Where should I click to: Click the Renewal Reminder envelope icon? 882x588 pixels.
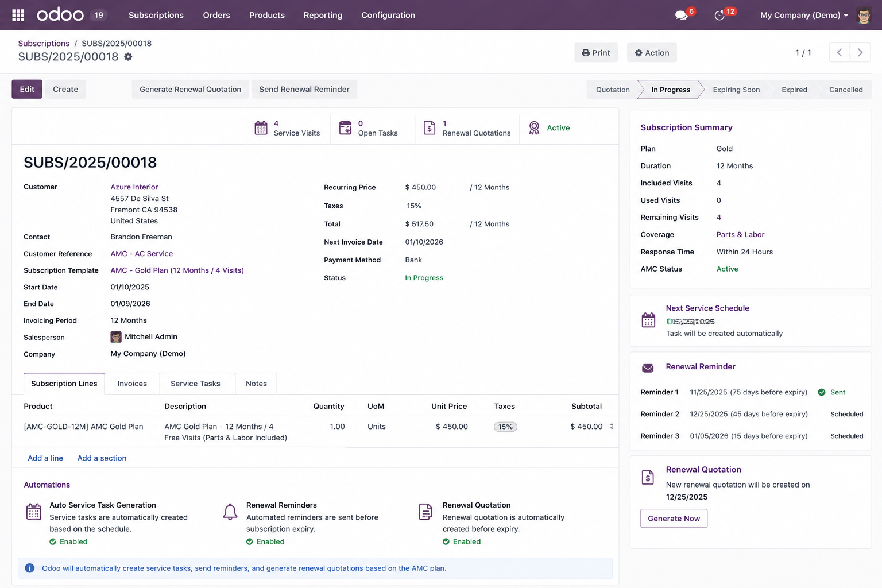[x=648, y=368]
